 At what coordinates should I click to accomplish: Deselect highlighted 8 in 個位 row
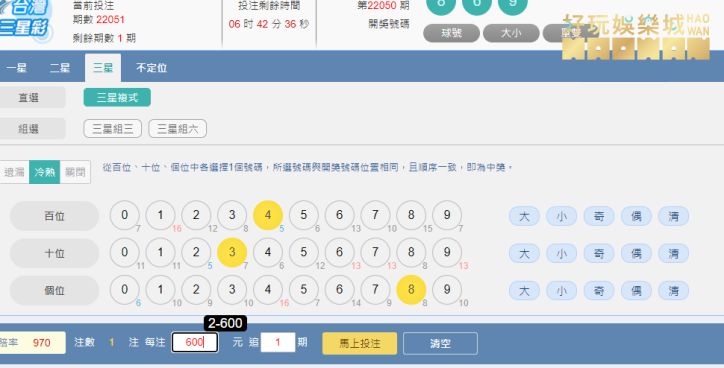tap(411, 290)
